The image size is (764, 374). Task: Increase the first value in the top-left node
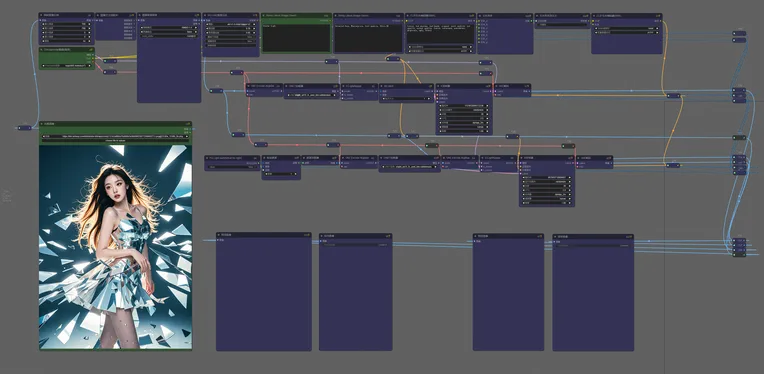coord(90,24)
